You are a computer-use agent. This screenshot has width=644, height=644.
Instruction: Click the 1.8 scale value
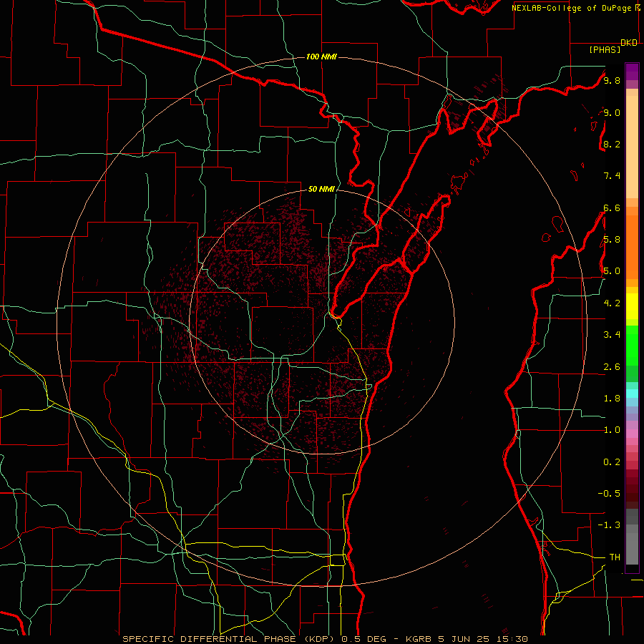(x=612, y=399)
